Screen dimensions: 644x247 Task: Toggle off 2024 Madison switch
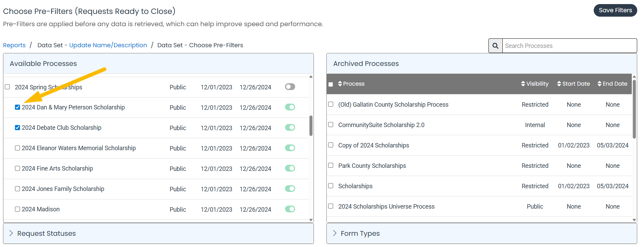[x=290, y=209]
